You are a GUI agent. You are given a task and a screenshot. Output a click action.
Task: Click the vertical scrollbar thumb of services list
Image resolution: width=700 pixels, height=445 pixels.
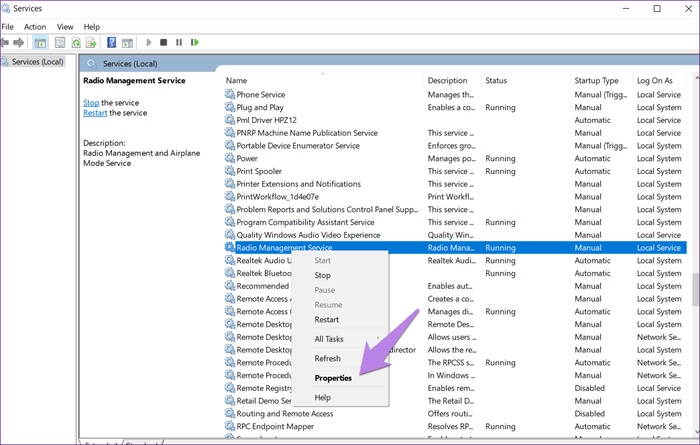tap(696, 290)
